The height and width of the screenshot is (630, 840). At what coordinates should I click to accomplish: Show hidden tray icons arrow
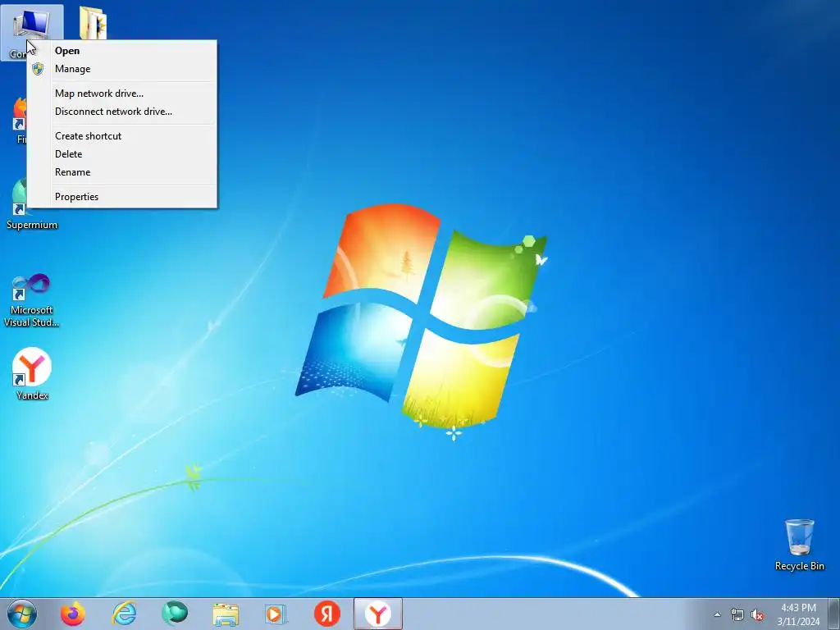tap(717, 614)
